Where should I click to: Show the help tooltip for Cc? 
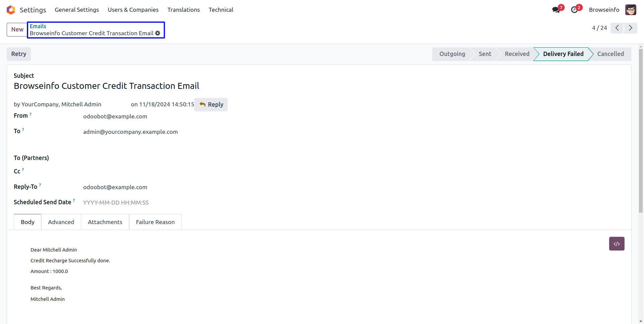coord(23,170)
